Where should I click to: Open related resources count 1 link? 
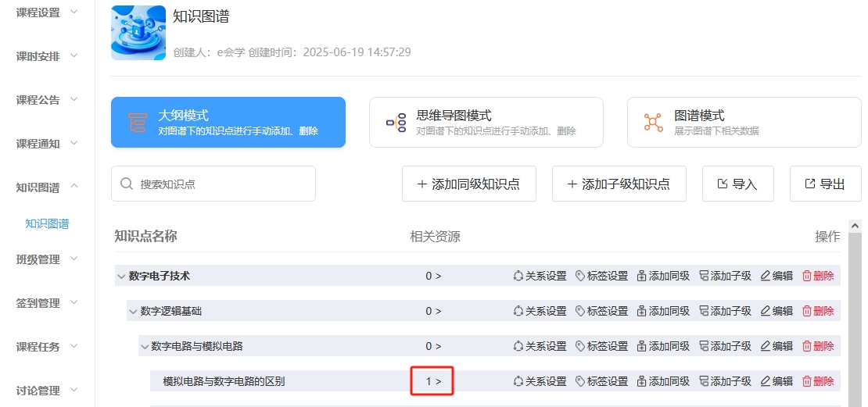pyautogui.click(x=433, y=381)
